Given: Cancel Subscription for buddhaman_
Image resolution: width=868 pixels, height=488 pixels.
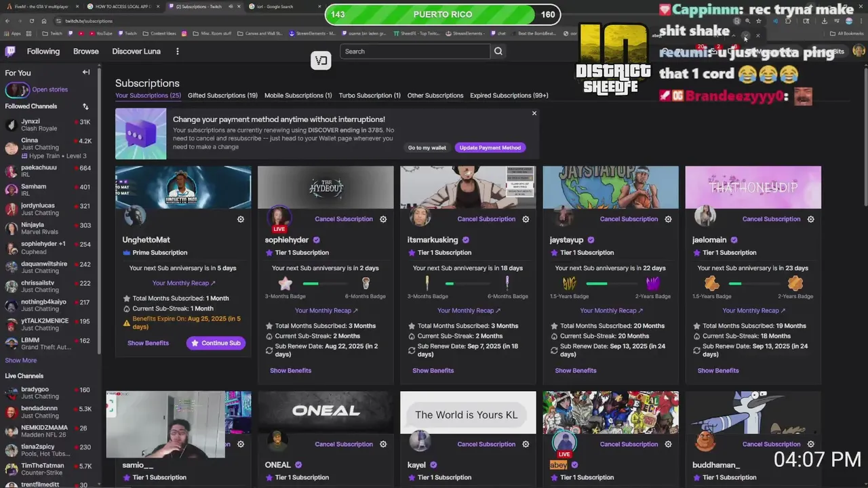Looking at the screenshot, I should (x=771, y=444).
